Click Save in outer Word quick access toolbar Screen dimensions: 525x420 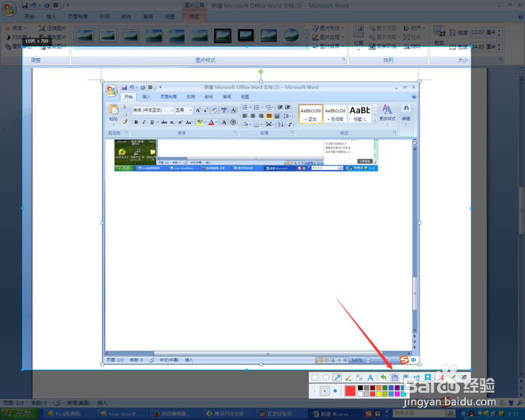click(25, 5)
